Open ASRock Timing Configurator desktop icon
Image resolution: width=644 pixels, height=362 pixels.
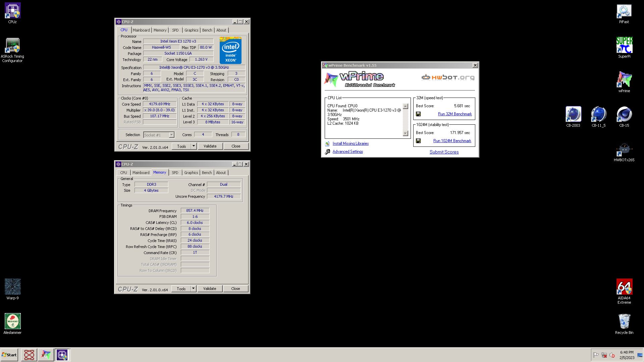12,50
